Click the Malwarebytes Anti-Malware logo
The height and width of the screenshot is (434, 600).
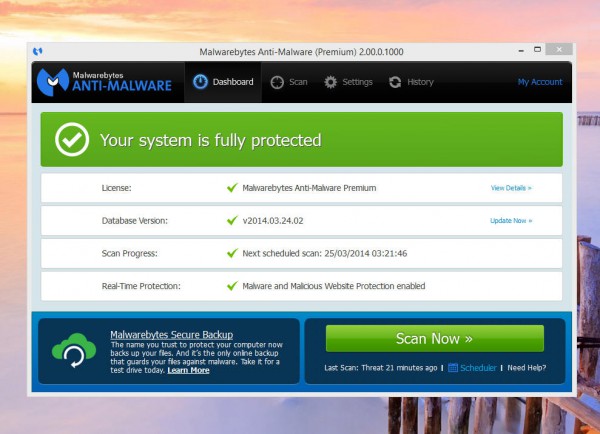tap(104, 82)
